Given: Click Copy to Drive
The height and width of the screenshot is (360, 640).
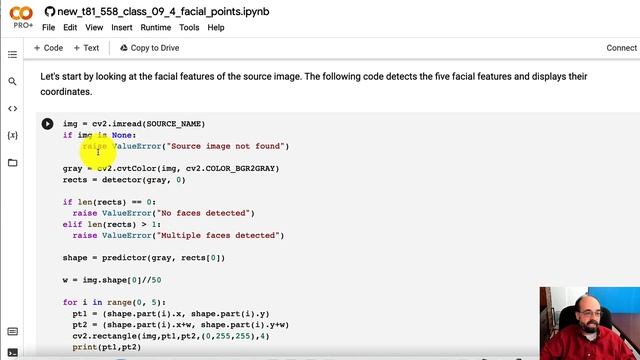Looking at the screenshot, I should click(x=149, y=48).
